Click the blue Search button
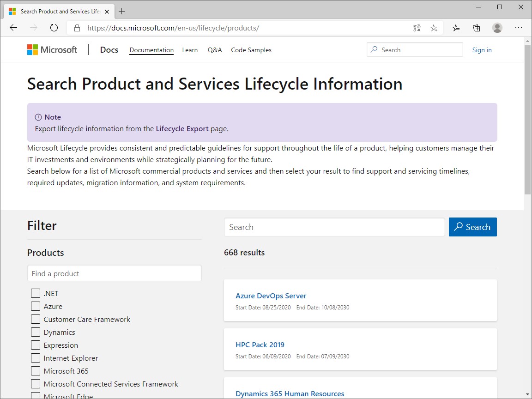 click(472, 227)
